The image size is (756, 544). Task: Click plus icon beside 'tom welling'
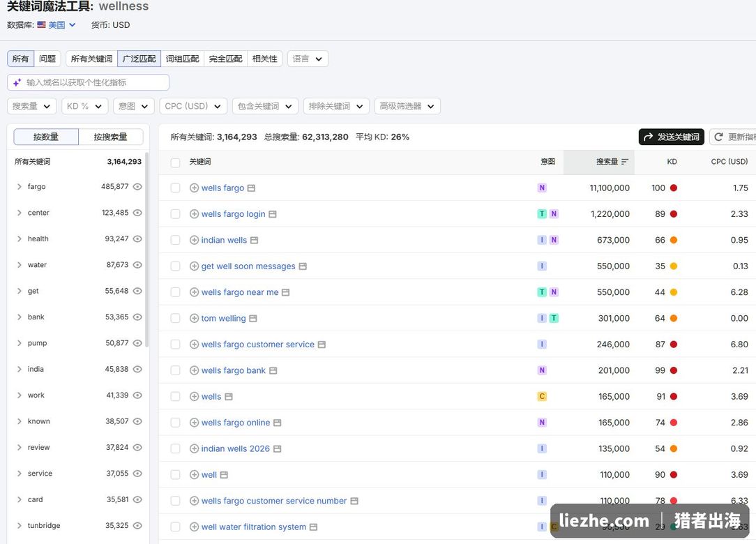pos(194,318)
